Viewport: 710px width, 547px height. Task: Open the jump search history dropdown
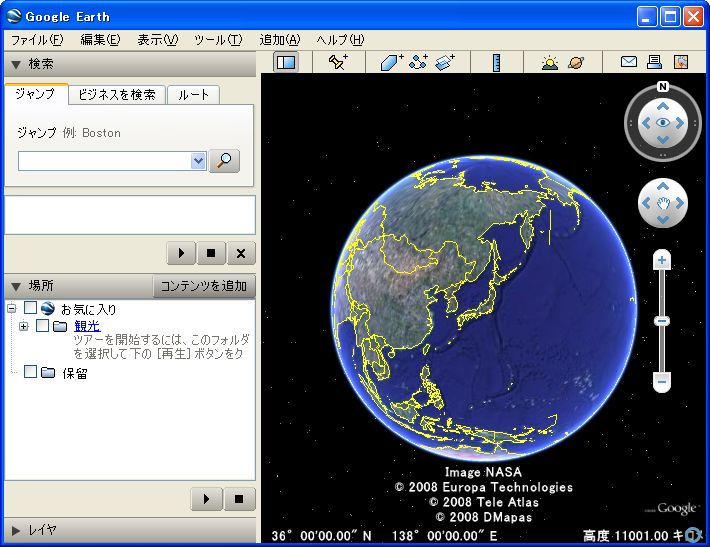click(x=198, y=161)
